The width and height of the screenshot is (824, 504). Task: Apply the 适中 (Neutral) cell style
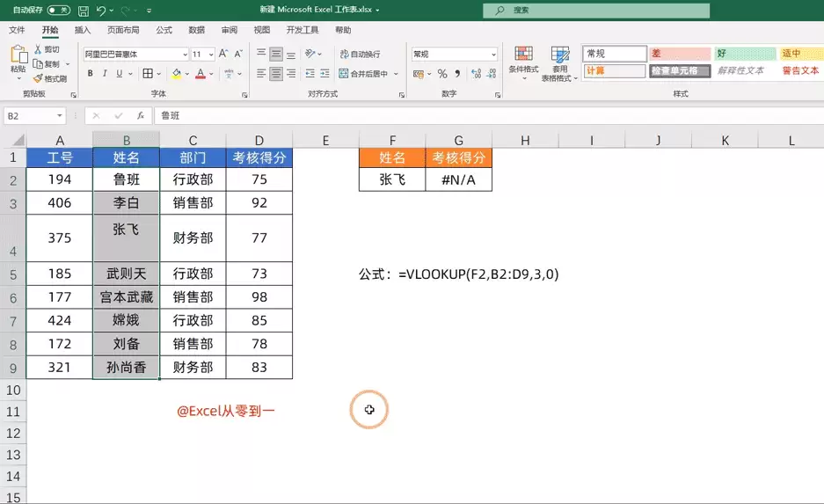[801, 54]
